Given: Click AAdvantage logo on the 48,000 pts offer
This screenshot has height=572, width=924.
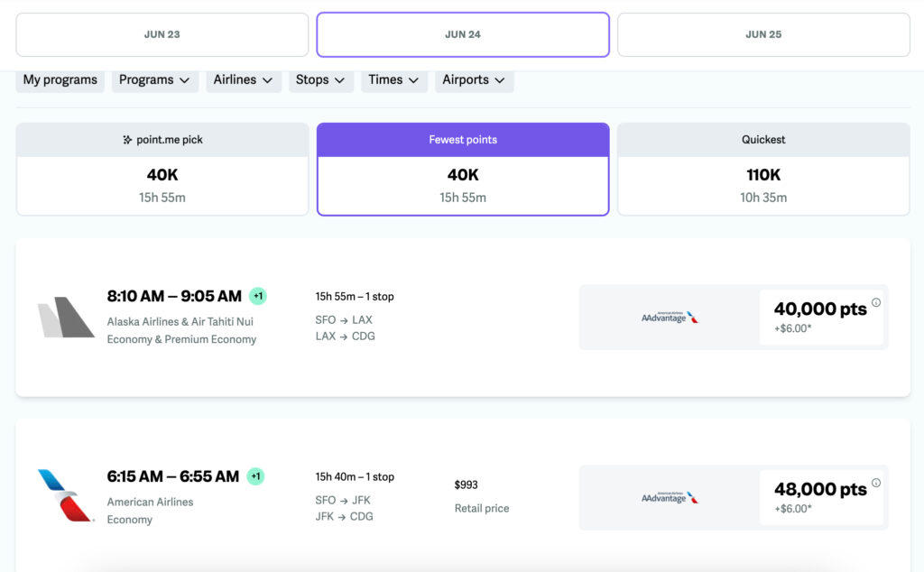Looking at the screenshot, I should tap(670, 497).
